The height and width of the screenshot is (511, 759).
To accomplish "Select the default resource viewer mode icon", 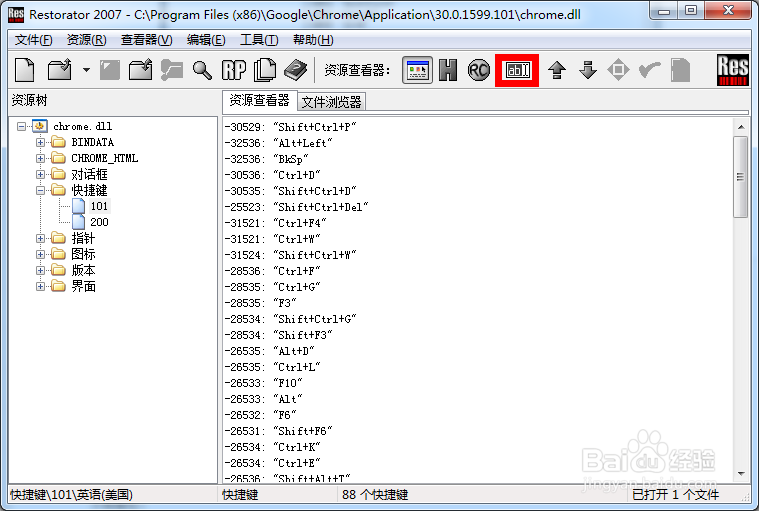I will click(417, 71).
